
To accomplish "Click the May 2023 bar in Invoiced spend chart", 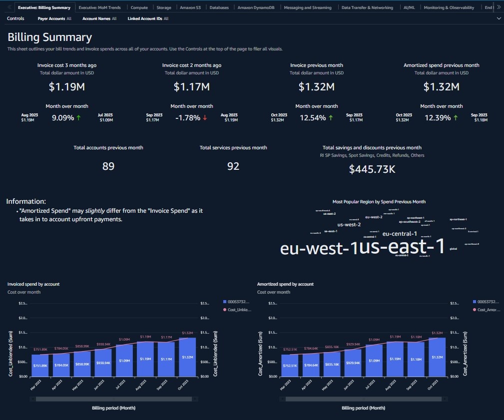I will pos(82,364).
